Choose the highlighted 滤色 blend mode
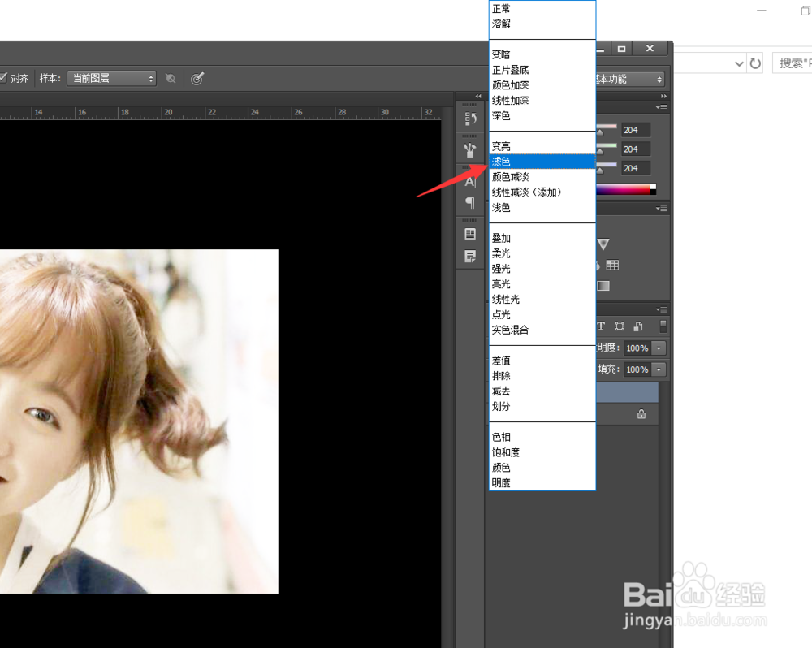 (542, 162)
